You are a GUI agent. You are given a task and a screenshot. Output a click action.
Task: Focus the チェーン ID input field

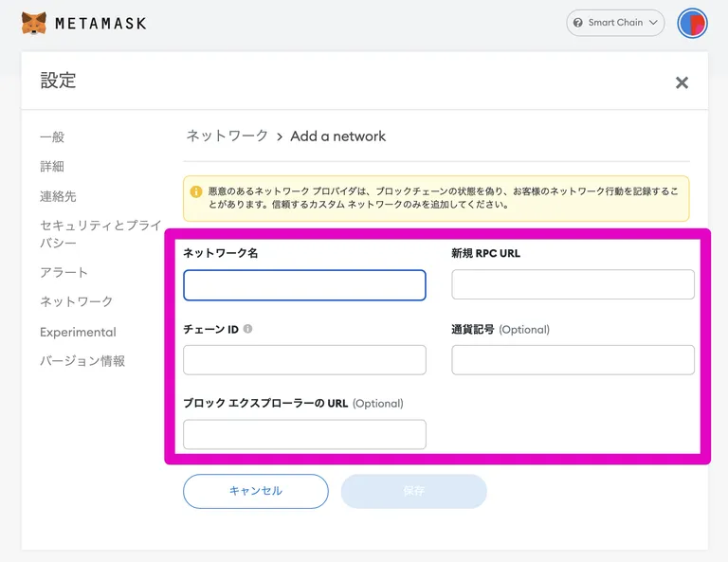(x=304, y=360)
